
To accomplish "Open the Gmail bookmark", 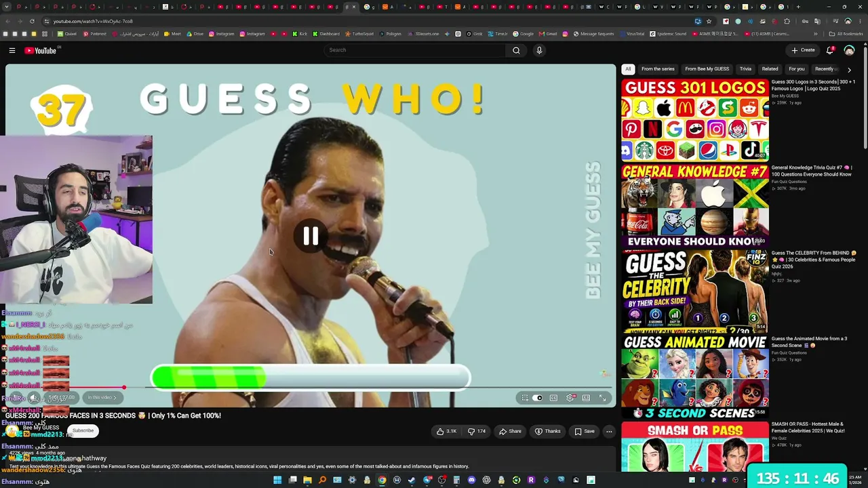I will point(548,34).
